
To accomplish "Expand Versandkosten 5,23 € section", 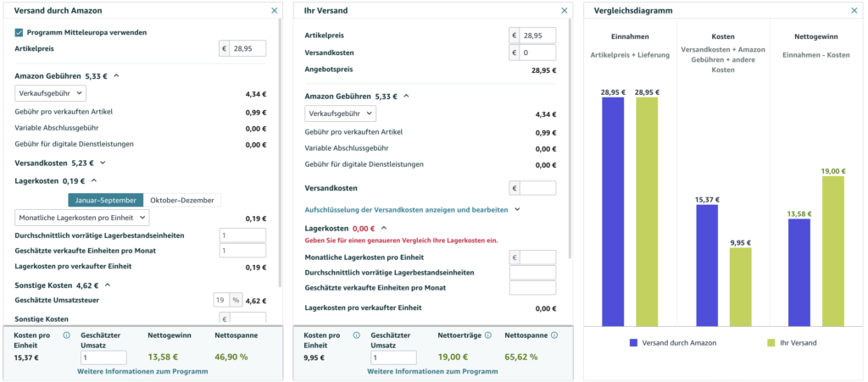I will (103, 163).
